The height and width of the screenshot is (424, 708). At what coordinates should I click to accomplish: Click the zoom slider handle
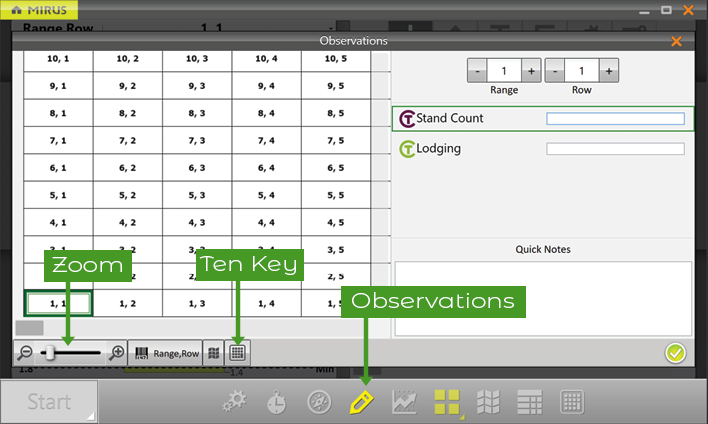(x=46, y=353)
